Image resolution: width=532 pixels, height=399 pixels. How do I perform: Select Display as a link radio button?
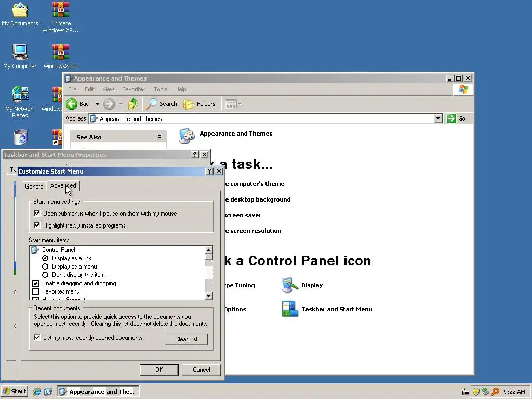(45, 258)
